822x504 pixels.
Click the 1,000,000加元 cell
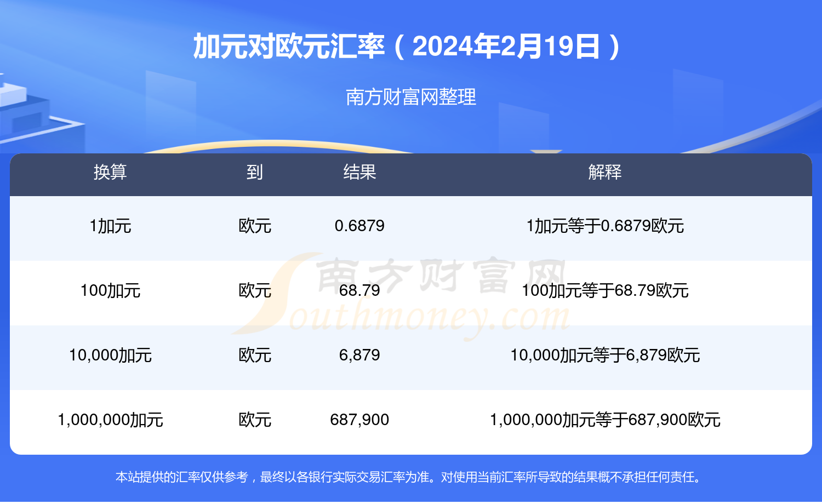pyautogui.click(x=110, y=420)
